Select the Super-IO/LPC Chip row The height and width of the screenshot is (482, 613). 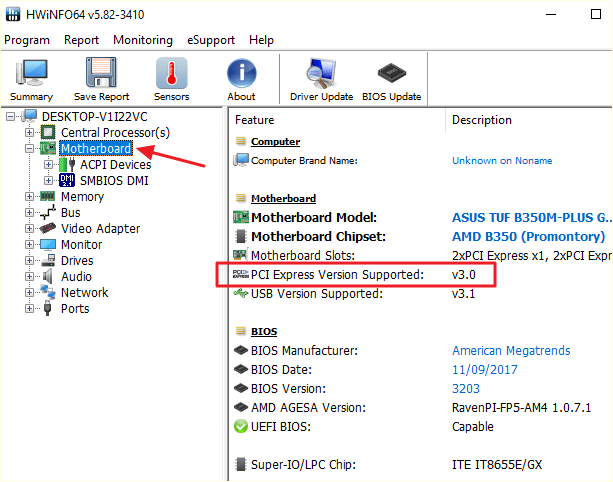click(421, 464)
